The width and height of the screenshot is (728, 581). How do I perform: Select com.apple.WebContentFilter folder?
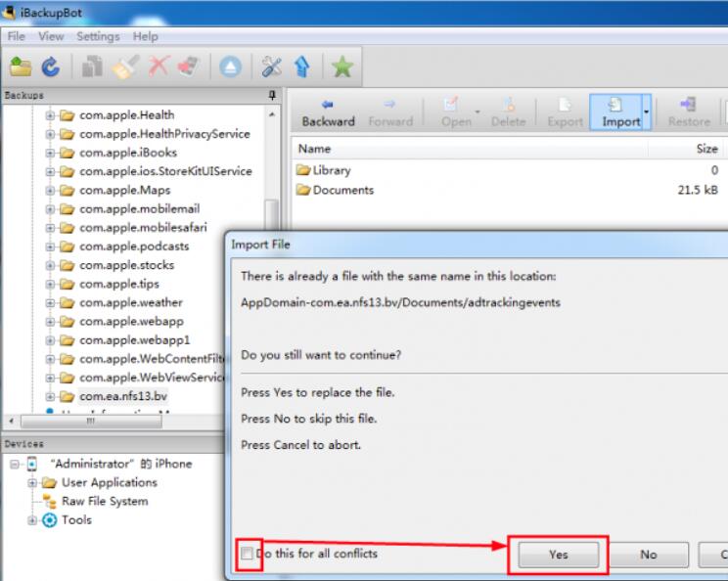152,359
